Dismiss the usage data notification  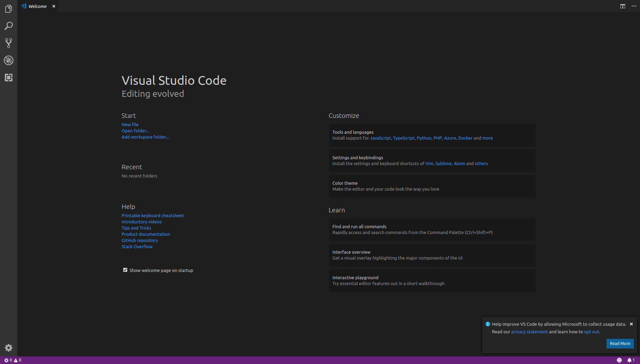point(631,324)
